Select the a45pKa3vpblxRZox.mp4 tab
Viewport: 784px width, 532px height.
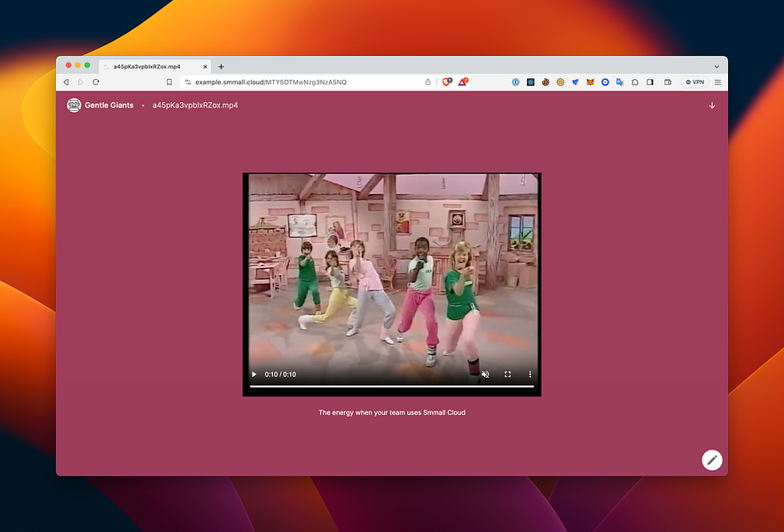tap(146, 66)
